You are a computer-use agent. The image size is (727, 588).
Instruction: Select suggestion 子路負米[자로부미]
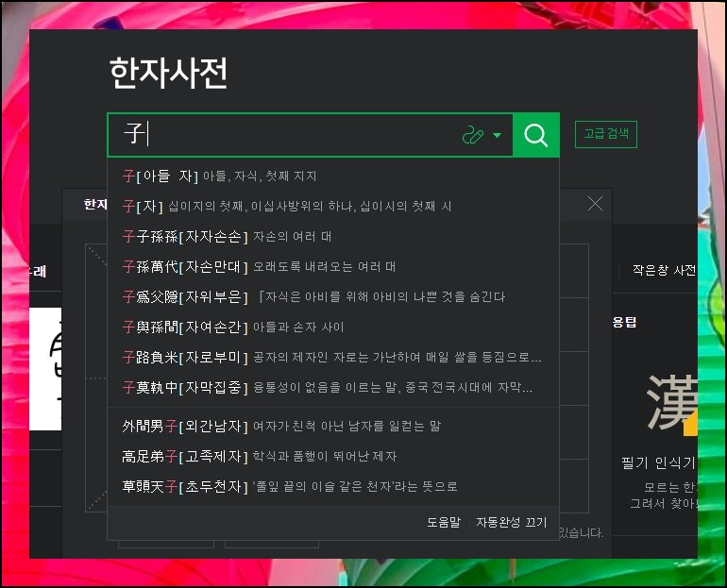click(x=333, y=358)
